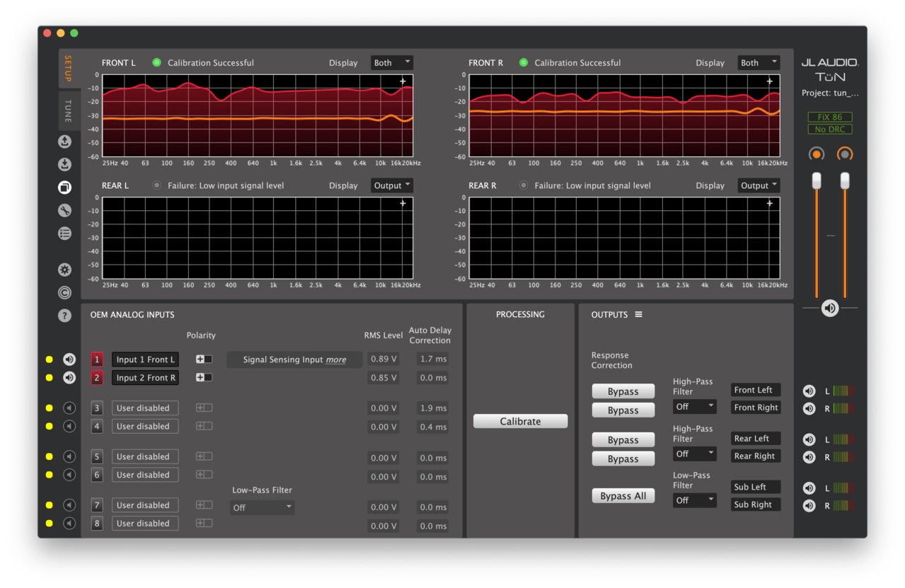
Task: Open rear High-Pass Filter dropdown
Action: coord(694,454)
